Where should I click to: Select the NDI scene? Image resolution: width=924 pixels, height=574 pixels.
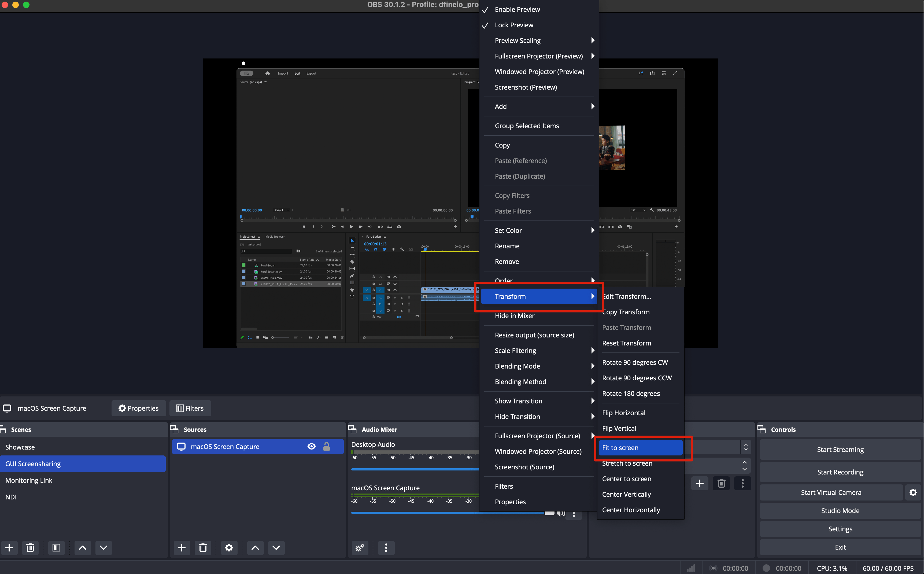83,497
